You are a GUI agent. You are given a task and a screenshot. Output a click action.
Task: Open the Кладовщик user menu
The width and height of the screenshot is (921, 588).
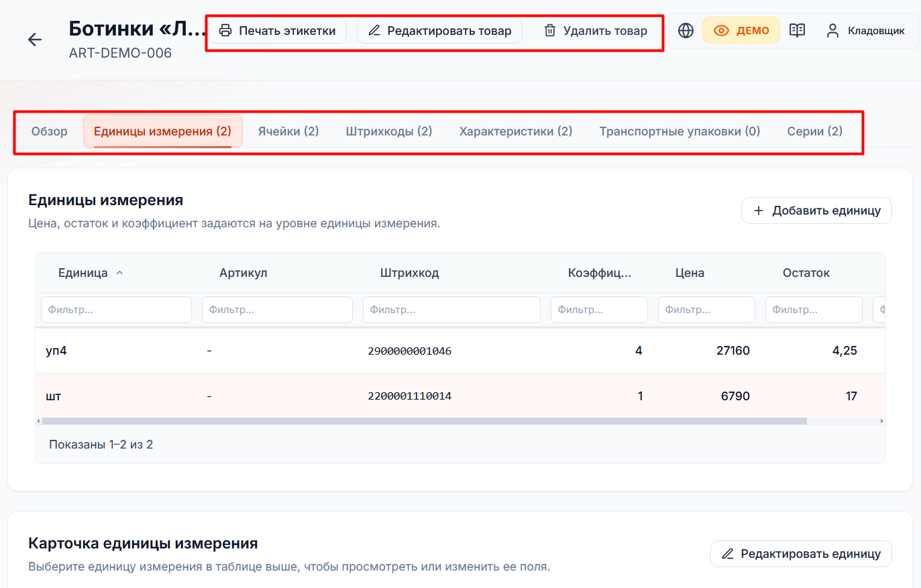point(865,31)
